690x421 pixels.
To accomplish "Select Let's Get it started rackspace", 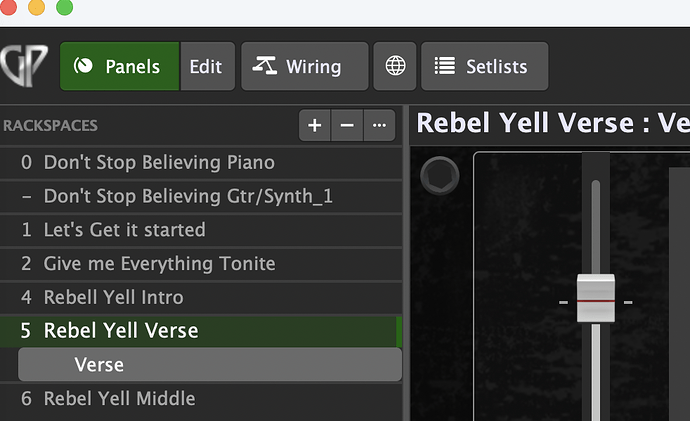I will [x=124, y=230].
